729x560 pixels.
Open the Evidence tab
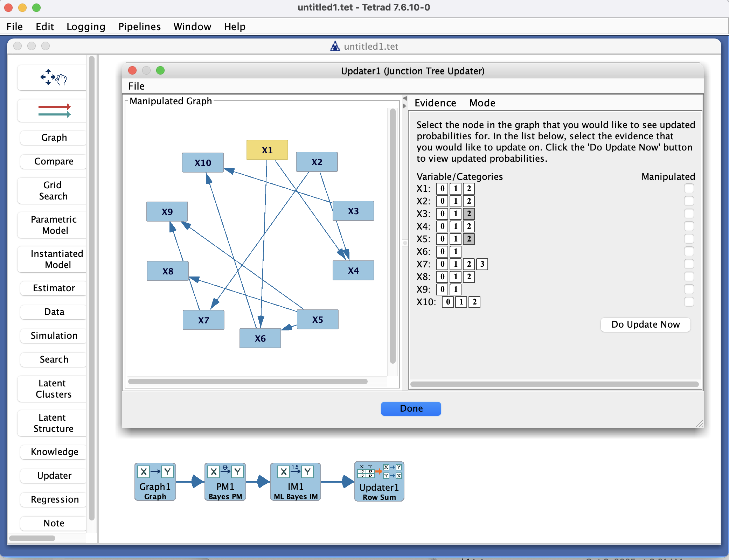click(435, 103)
